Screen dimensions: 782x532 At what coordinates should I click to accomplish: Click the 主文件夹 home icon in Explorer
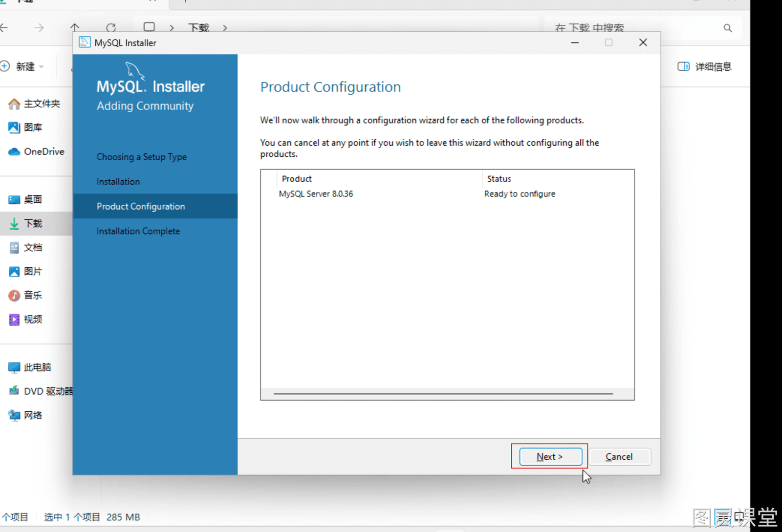coord(14,104)
